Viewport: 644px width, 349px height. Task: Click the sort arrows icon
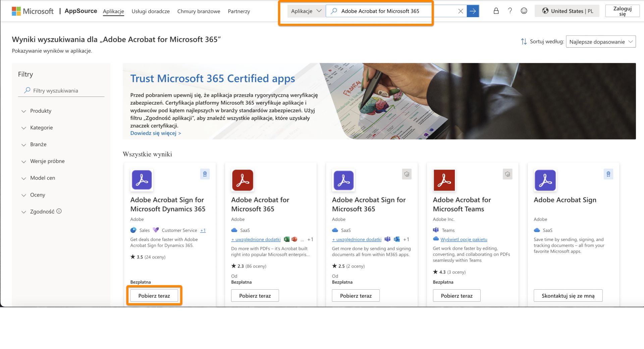pyautogui.click(x=524, y=42)
